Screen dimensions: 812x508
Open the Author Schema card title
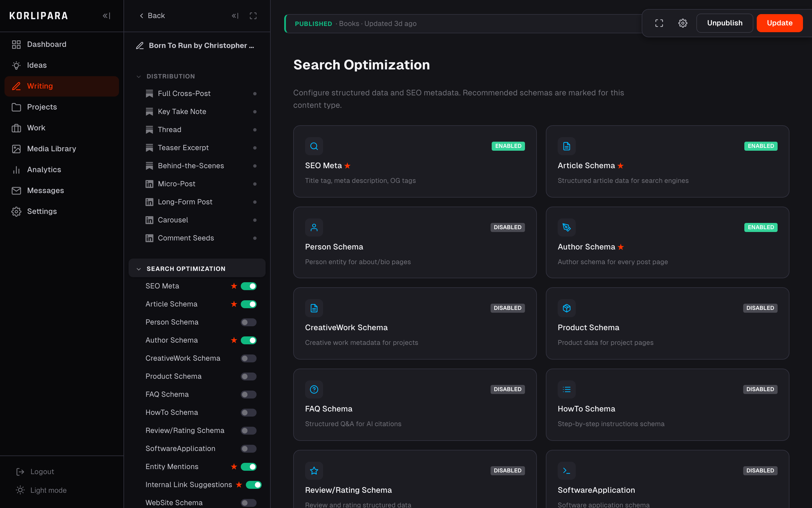point(586,247)
